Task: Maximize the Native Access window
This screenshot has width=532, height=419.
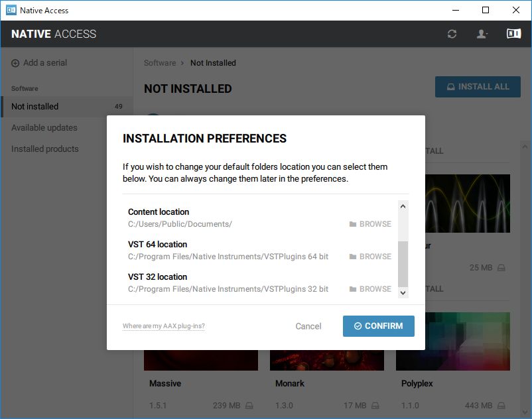Action: [x=486, y=10]
